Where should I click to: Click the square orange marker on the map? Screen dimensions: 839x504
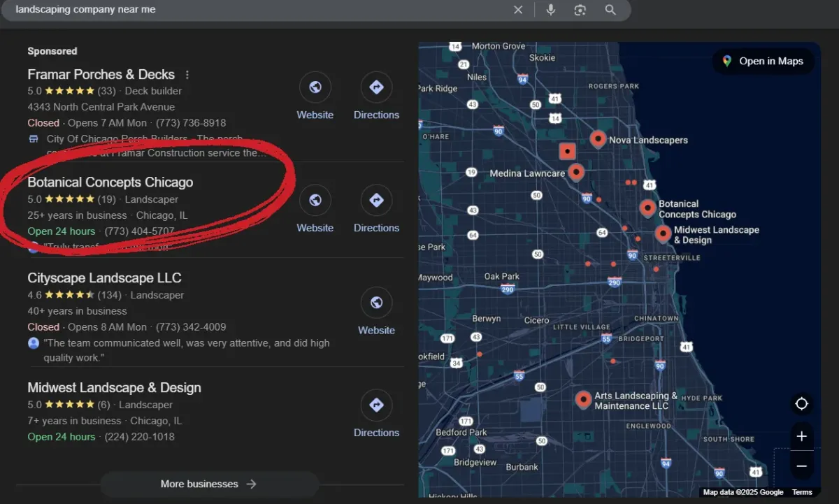tap(567, 151)
